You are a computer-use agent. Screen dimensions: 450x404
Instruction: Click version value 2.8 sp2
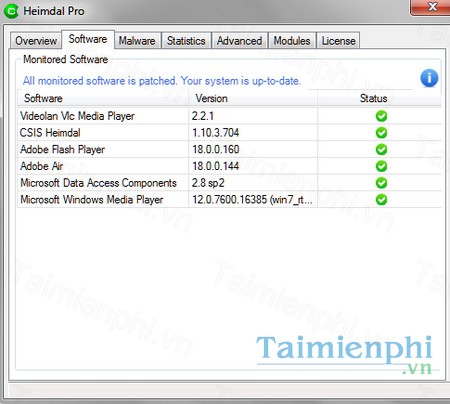coord(208,183)
